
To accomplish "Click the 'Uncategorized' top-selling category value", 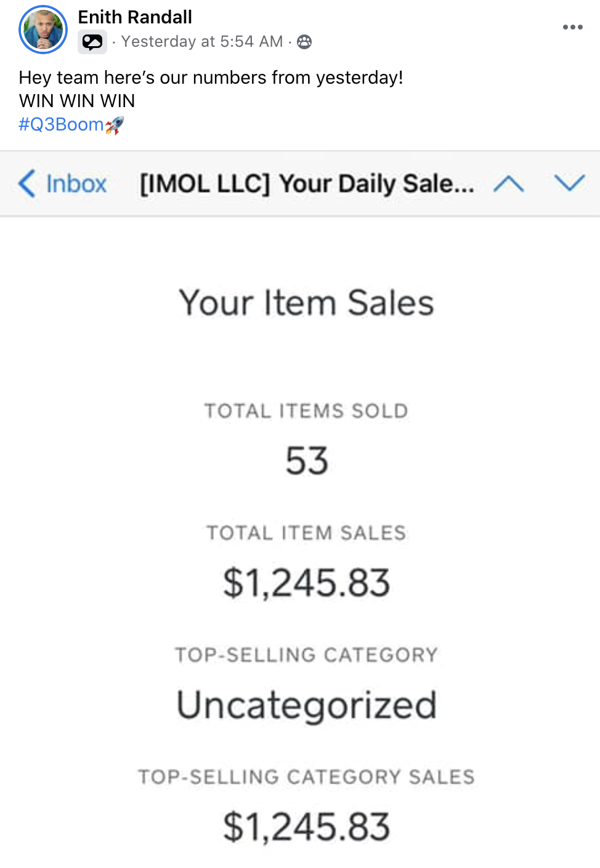I will click(x=306, y=705).
